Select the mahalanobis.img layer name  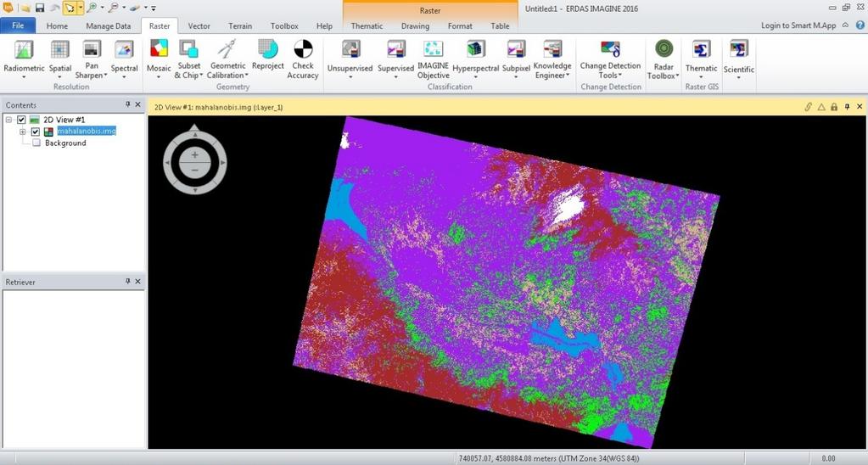[x=87, y=132]
